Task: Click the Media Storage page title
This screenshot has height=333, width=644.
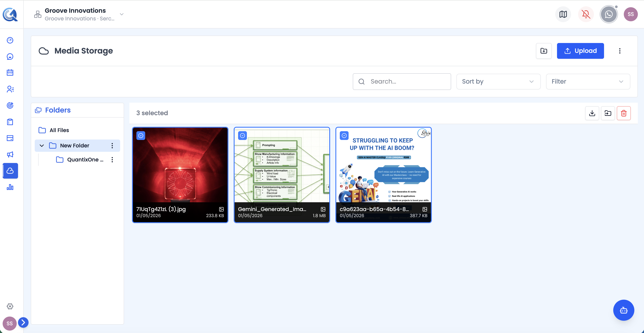Action: pyautogui.click(x=83, y=51)
